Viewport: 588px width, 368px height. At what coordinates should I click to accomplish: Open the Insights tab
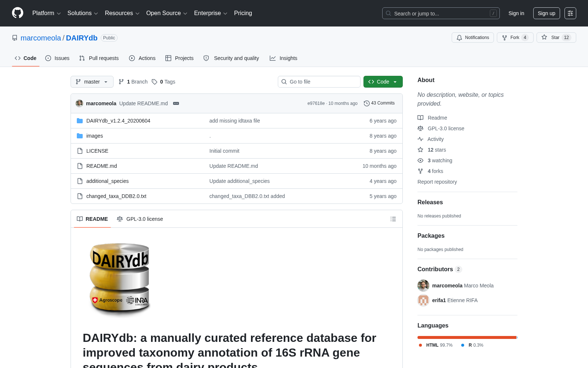(283, 58)
